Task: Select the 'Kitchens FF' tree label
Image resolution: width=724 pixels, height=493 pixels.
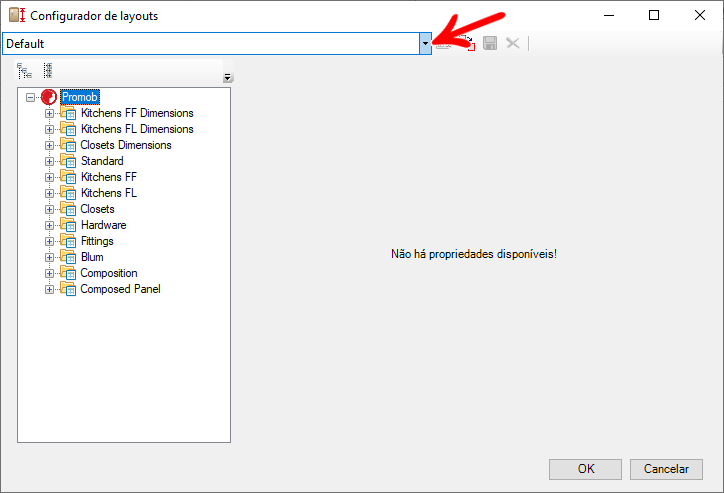Action: coord(109,177)
